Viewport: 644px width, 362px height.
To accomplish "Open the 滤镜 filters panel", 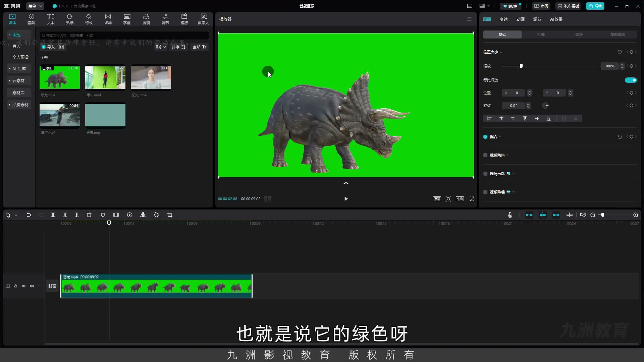I will [x=146, y=19].
